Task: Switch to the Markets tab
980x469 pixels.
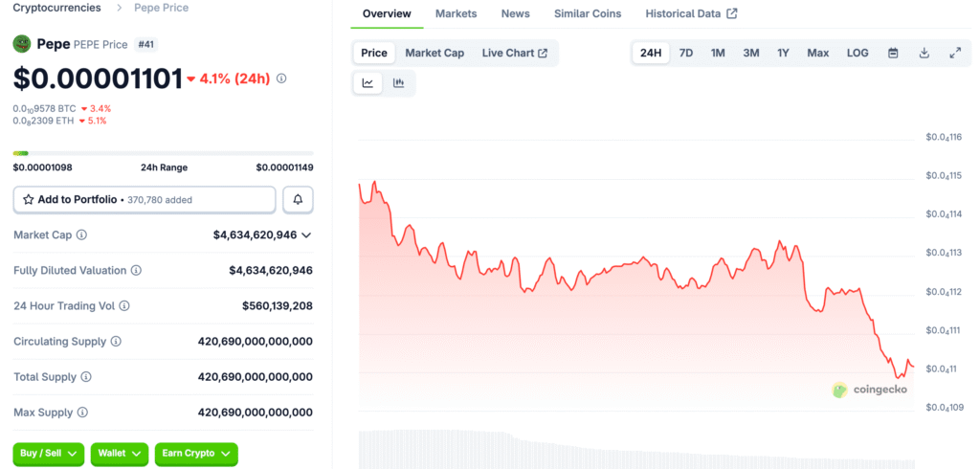Action: click(x=457, y=13)
